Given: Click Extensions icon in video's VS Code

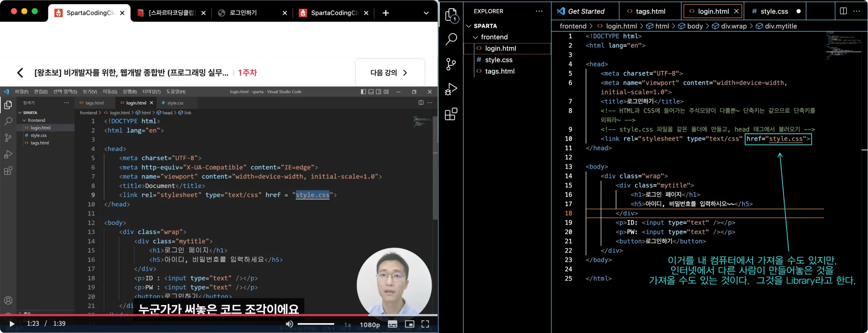Looking at the screenshot, I should (8, 171).
